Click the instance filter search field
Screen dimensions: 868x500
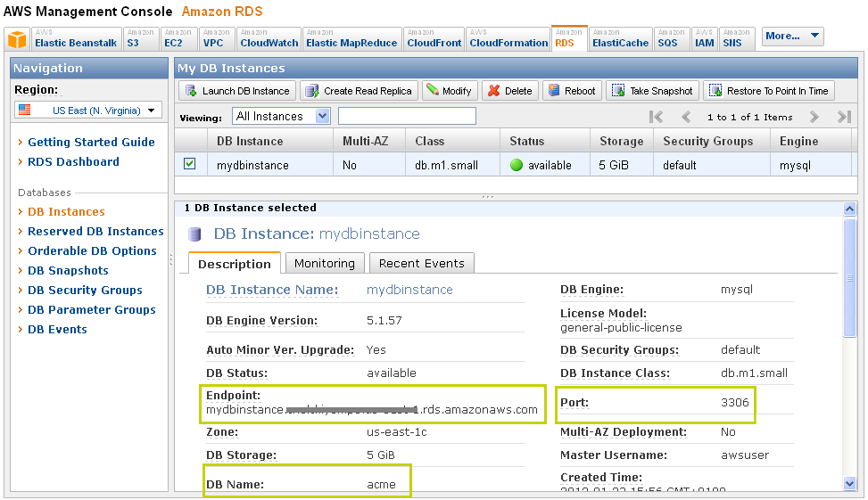407,116
